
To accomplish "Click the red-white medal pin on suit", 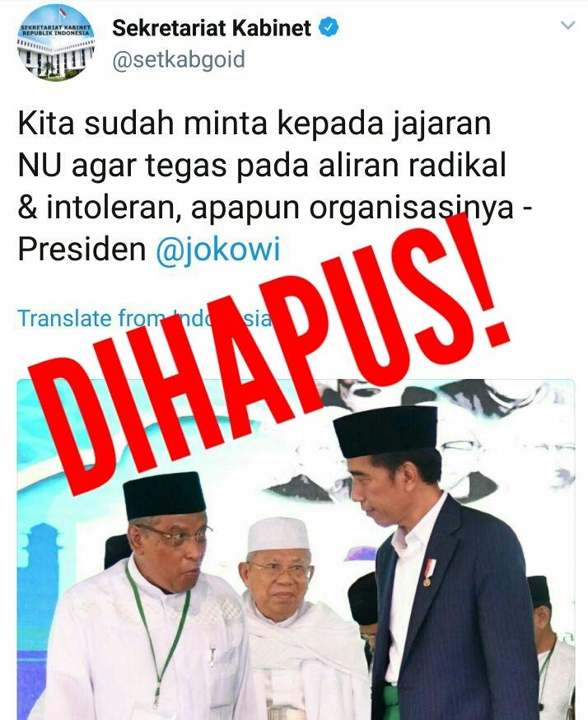I will pyautogui.click(x=428, y=572).
